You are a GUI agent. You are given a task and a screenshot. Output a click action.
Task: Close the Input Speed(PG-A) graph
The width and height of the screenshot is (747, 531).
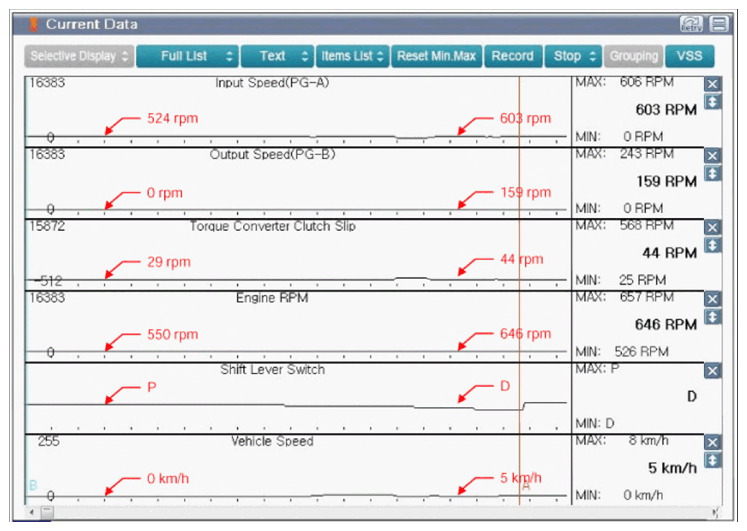tap(712, 84)
